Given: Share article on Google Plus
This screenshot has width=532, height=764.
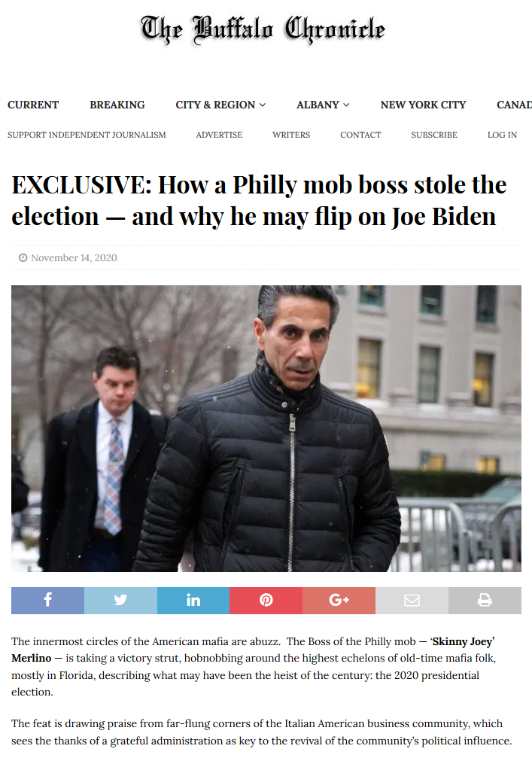Looking at the screenshot, I should click(x=339, y=601).
